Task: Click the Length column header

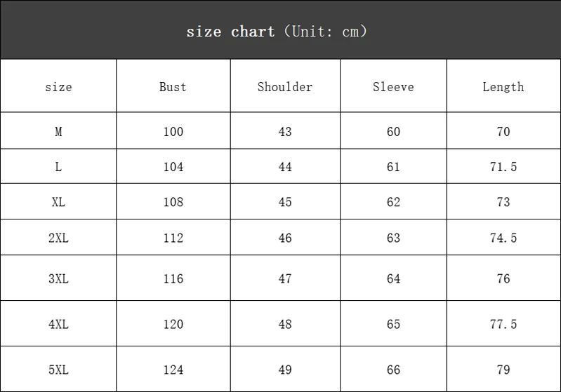Action: (503, 87)
